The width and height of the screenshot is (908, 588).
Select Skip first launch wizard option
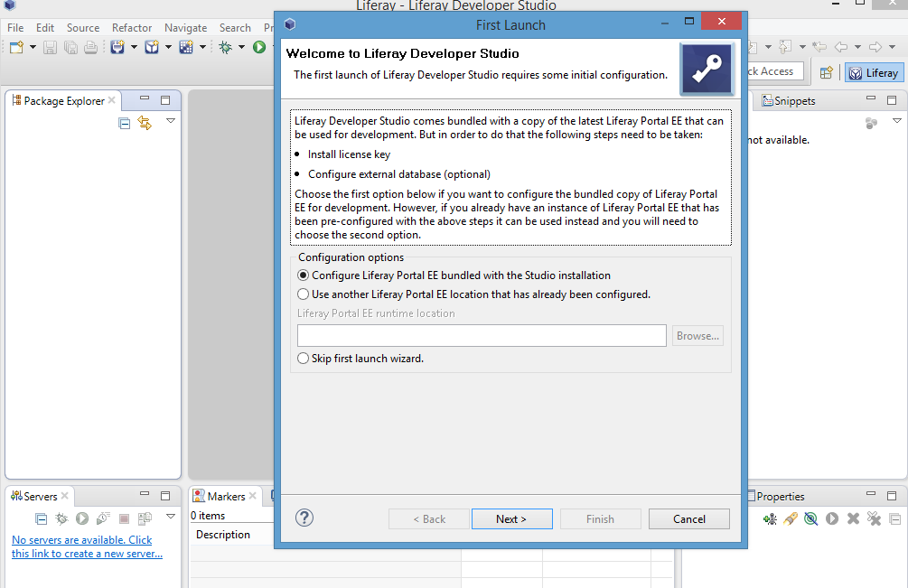point(360,359)
